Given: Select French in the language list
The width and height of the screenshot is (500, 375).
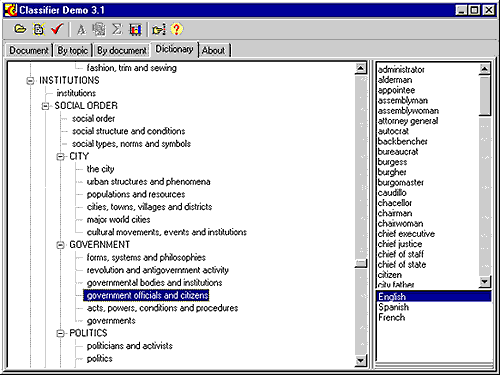Looking at the screenshot, I should click(392, 317).
